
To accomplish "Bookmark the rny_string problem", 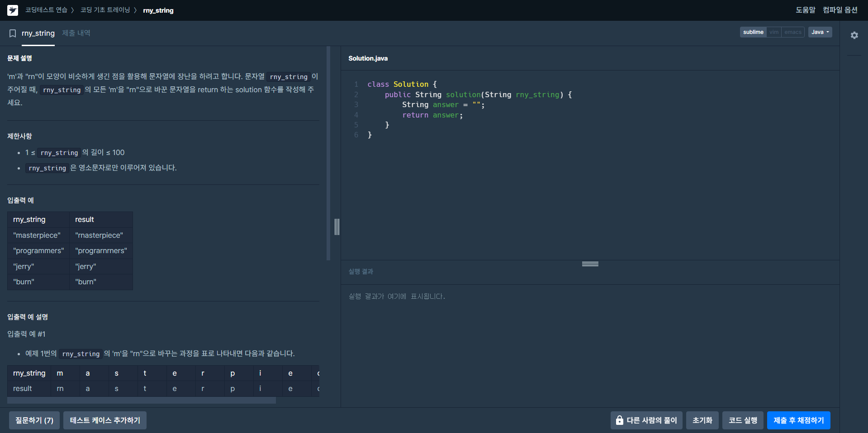I will click(x=13, y=33).
